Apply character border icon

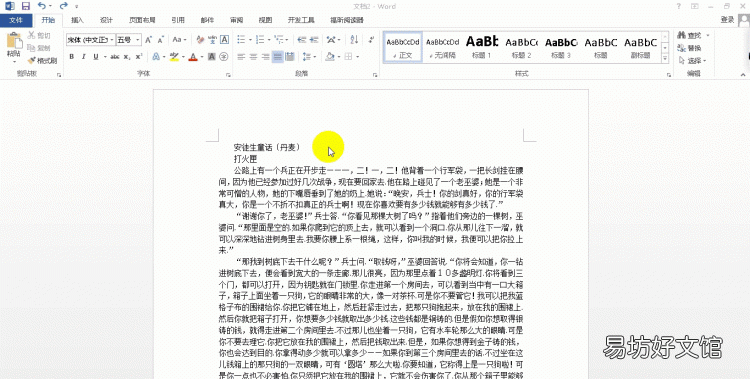[x=224, y=40]
